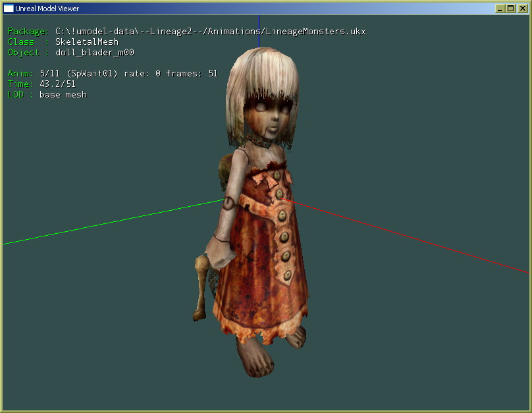The height and width of the screenshot is (413, 532).
Task: Click the package path LineageMonsters.ukx text
Action: pyautogui.click(x=210, y=32)
